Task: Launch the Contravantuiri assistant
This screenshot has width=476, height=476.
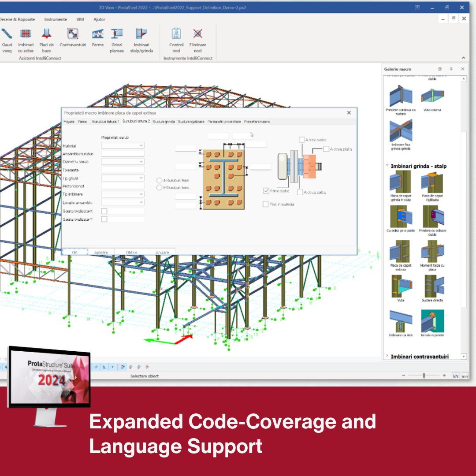Action: [73, 37]
